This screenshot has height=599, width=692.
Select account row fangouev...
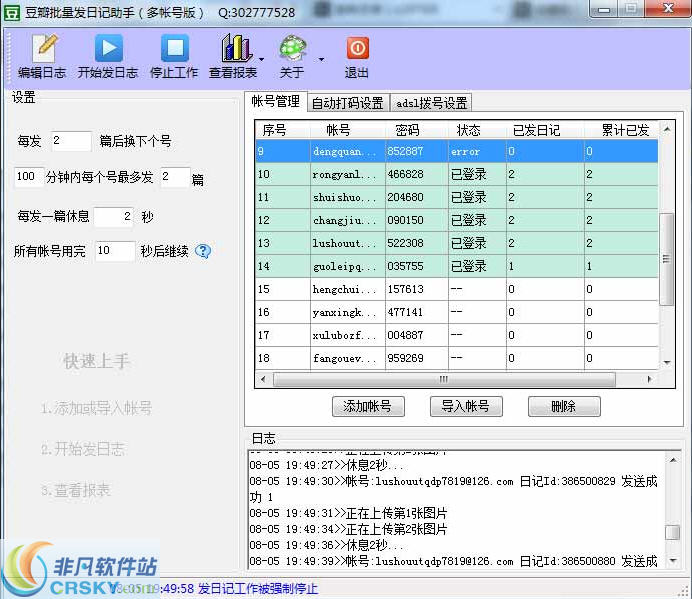coord(457,358)
